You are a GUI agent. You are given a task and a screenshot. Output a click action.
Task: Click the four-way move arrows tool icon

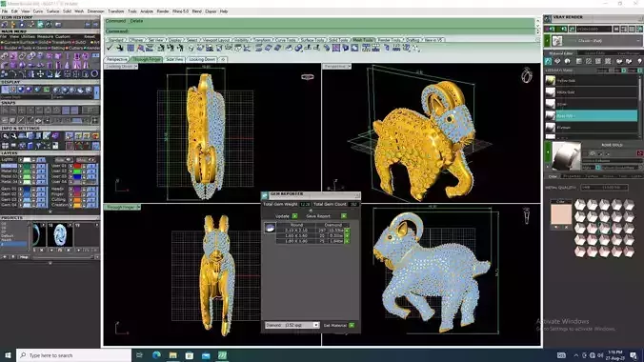click(40, 74)
